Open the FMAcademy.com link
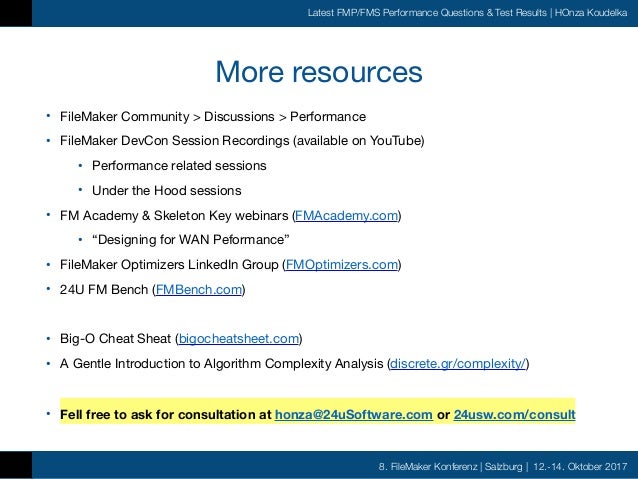The image size is (638, 479). (x=346, y=215)
